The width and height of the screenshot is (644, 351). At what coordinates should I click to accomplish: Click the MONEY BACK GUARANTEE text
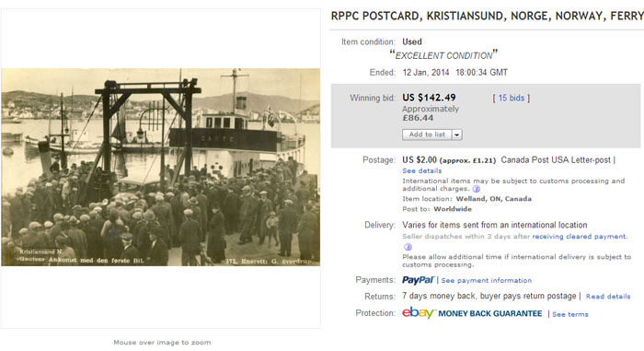(x=490, y=313)
